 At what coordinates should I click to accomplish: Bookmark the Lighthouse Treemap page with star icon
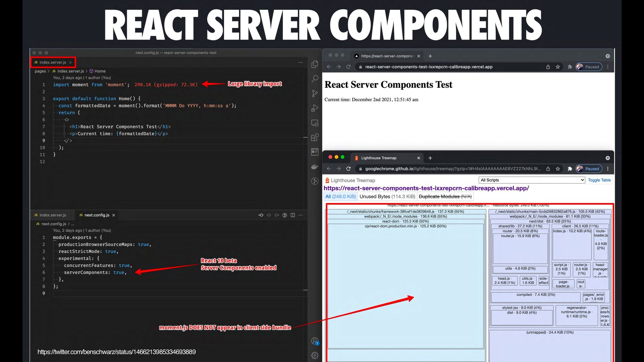tap(558, 169)
